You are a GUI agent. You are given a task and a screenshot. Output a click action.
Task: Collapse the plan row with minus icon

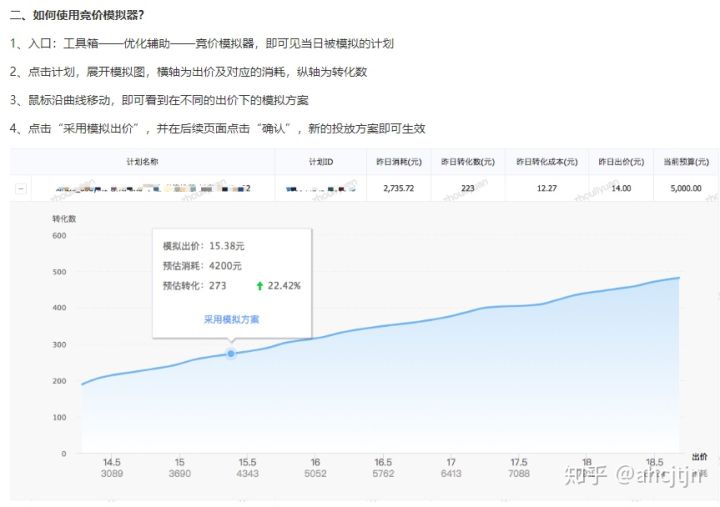click(21, 188)
